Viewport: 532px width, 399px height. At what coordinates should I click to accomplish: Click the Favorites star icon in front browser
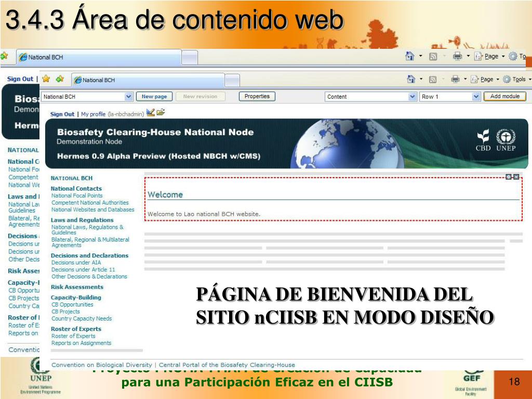click(46, 79)
